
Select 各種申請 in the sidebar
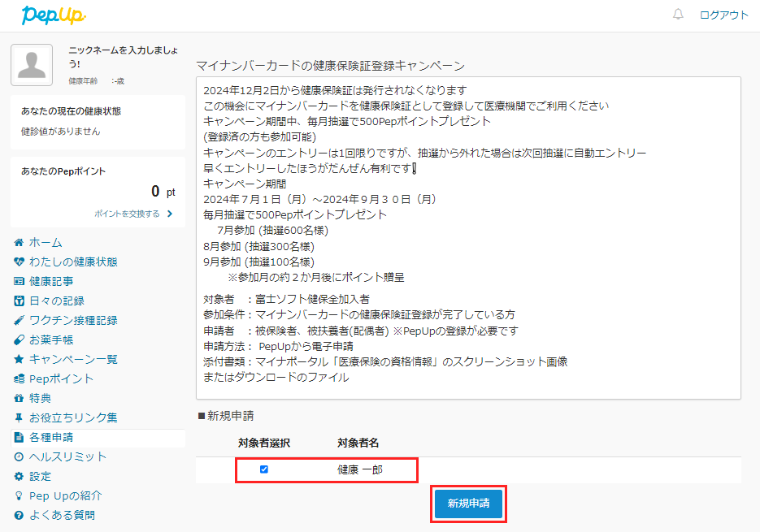(51, 437)
